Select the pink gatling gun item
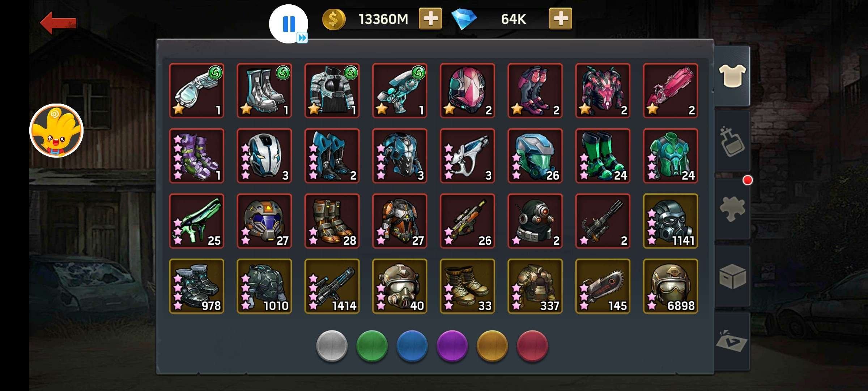The width and height of the screenshot is (868, 391). pyautogui.click(x=671, y=91)
